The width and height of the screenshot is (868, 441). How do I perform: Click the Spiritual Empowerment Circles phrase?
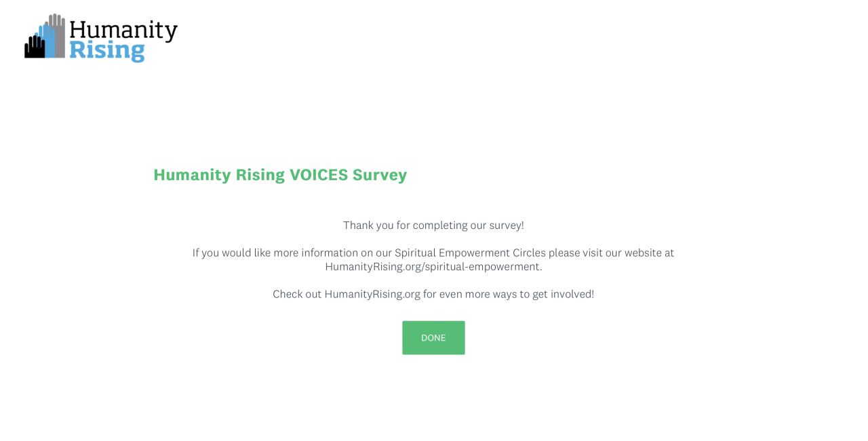pos(470,253)
